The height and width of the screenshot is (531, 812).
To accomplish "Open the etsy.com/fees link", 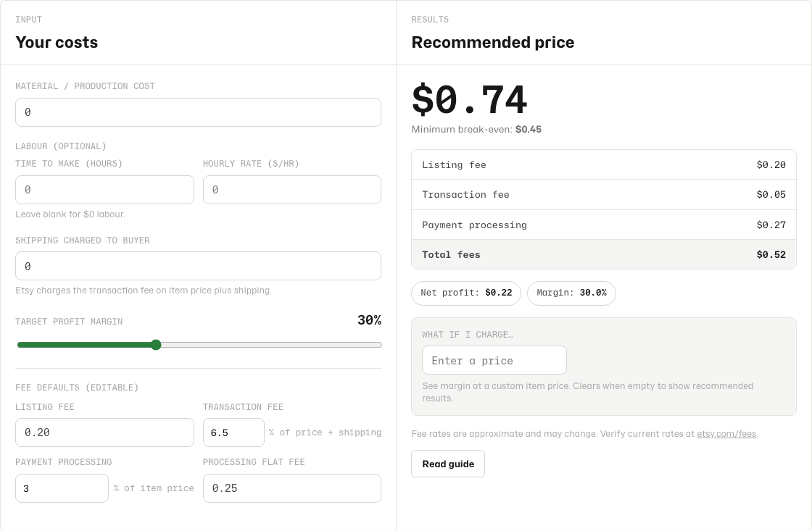I will click(x=726, y=434).
